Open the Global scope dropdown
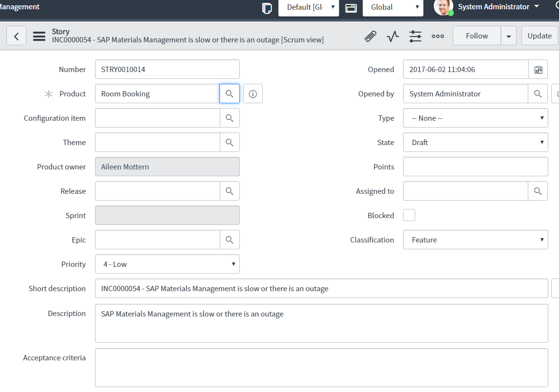 coord(393,7)
